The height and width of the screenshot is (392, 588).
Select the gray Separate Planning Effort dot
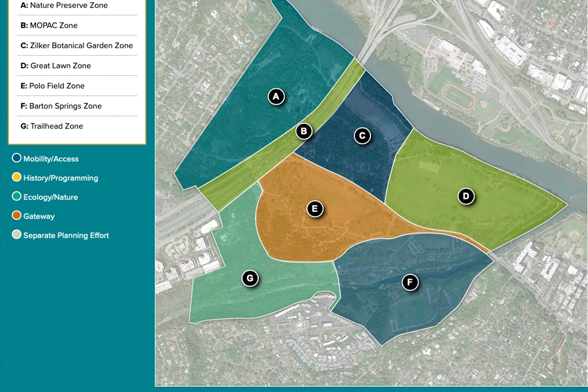16,234
